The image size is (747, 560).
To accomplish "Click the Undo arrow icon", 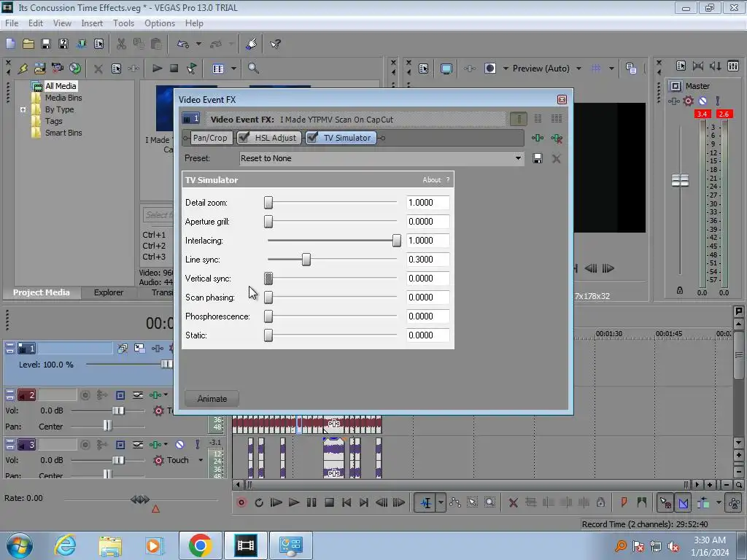I will (x=182, y=44).
